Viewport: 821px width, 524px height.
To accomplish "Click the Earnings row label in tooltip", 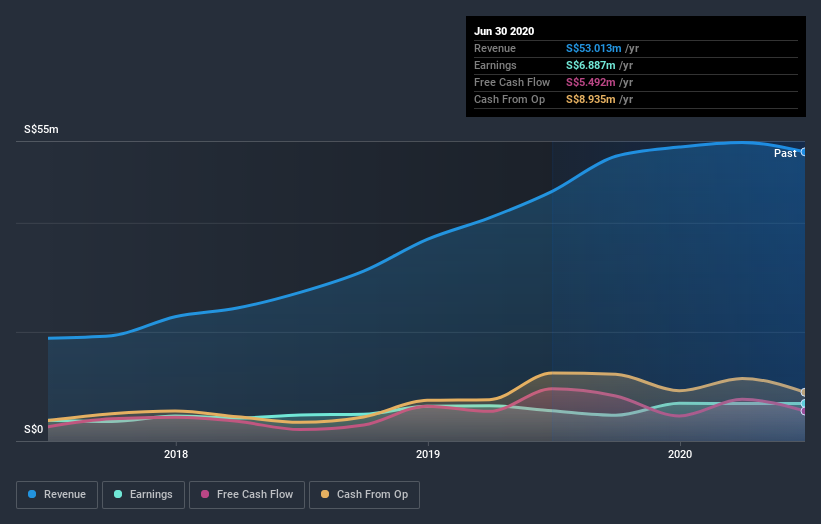I will click(x=495, y=65).
